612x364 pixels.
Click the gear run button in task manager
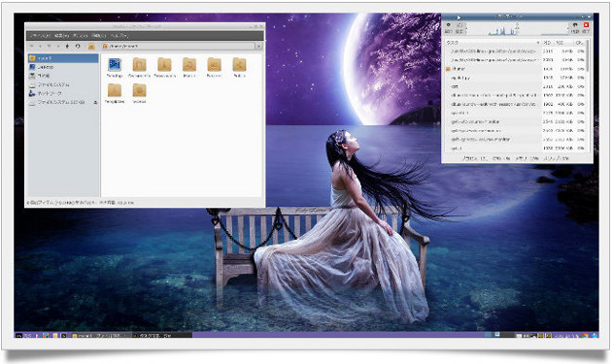tap(449, 28)
